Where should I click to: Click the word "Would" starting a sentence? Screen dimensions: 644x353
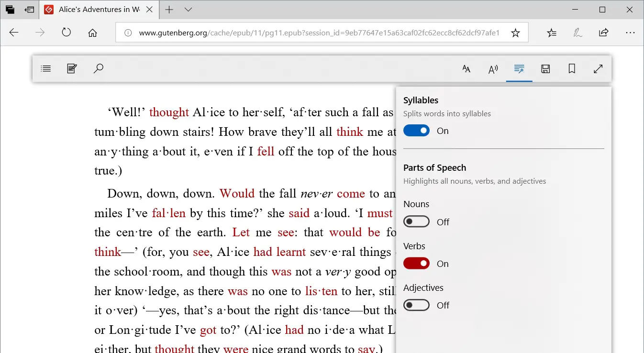point(237,194)
